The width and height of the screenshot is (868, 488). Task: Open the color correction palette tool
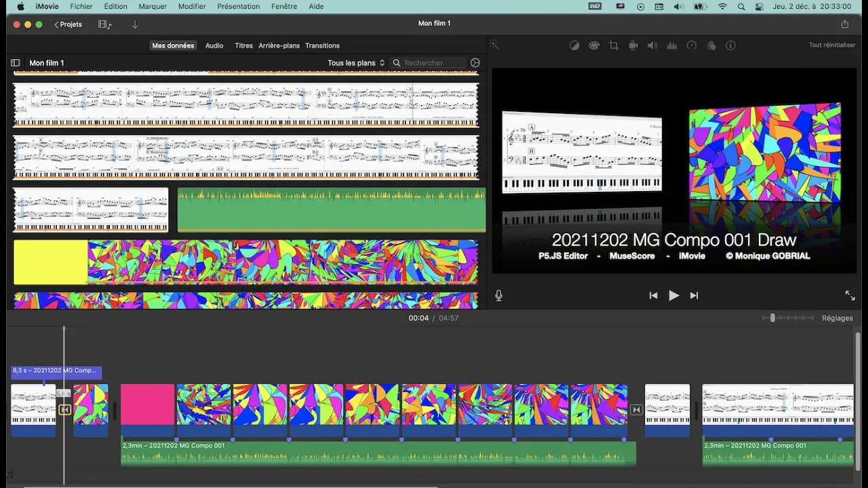pyautogui.click(x=594, y=45)
